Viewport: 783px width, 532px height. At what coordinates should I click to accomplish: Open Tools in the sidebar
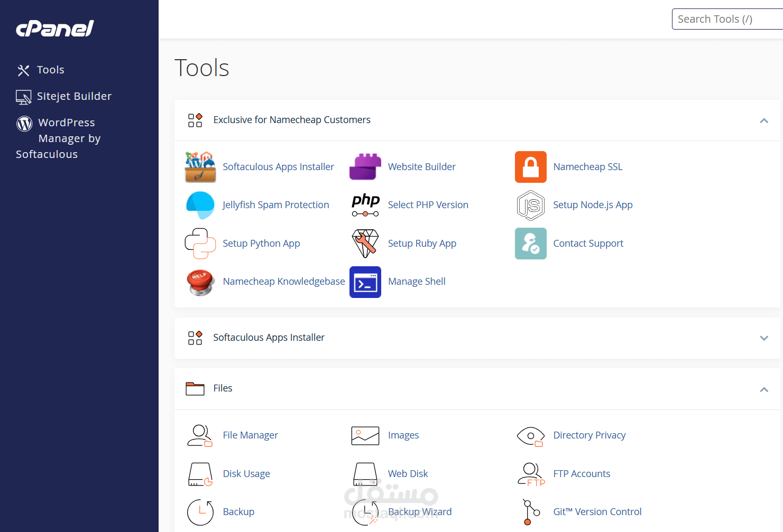[x=51, y=70]
